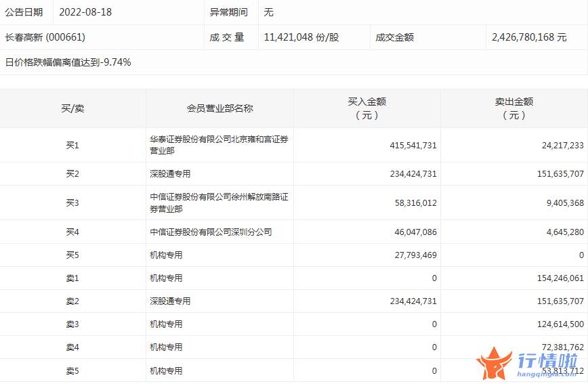Screen dimensions: 588x384
Task: Click buy amount 58,316,012
Action: click(x=415, y=203)
